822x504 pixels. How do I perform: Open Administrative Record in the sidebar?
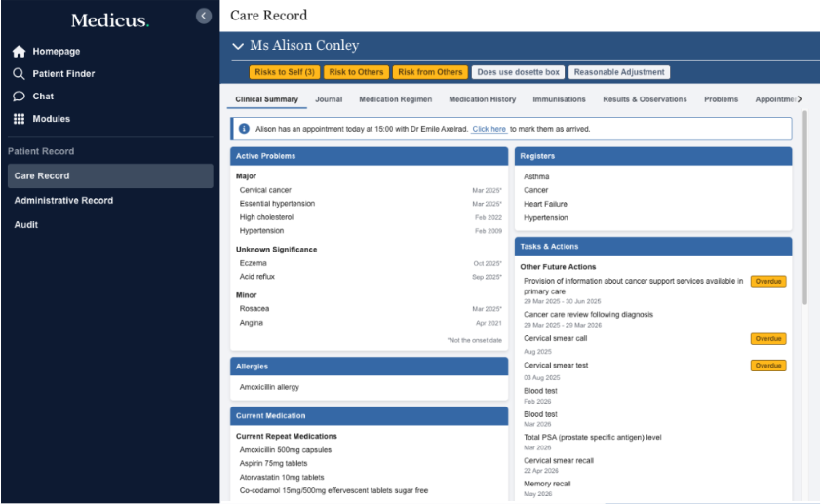63,201
